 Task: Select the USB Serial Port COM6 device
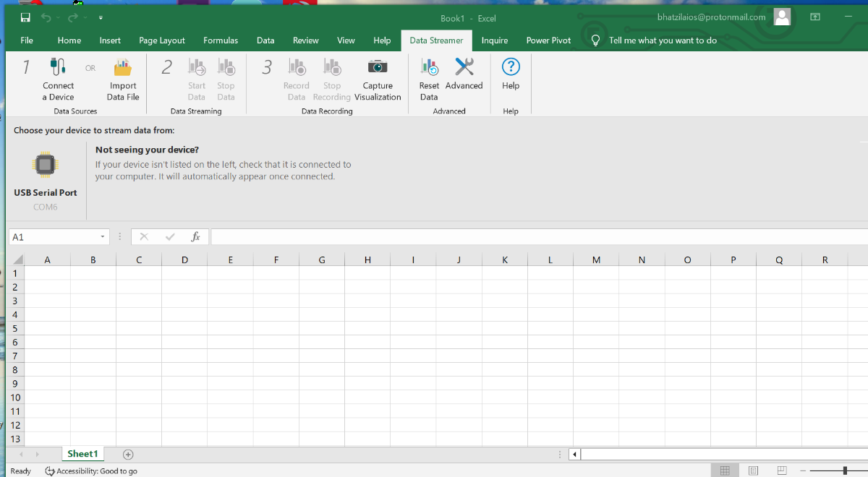click(45, 181)
